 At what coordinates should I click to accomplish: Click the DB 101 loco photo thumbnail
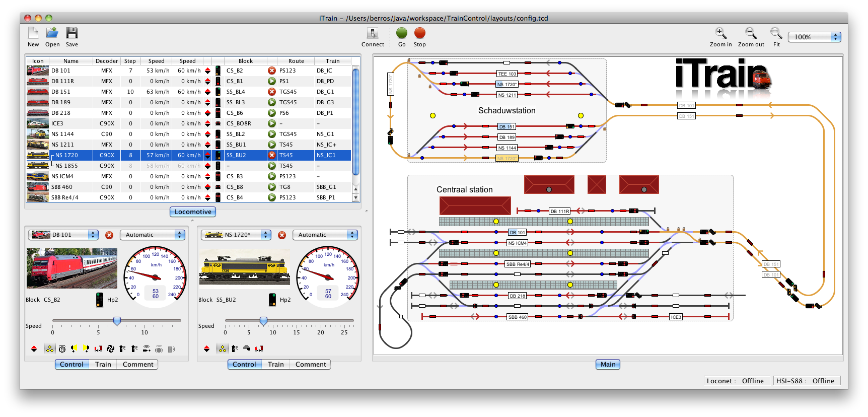(72, 268)
